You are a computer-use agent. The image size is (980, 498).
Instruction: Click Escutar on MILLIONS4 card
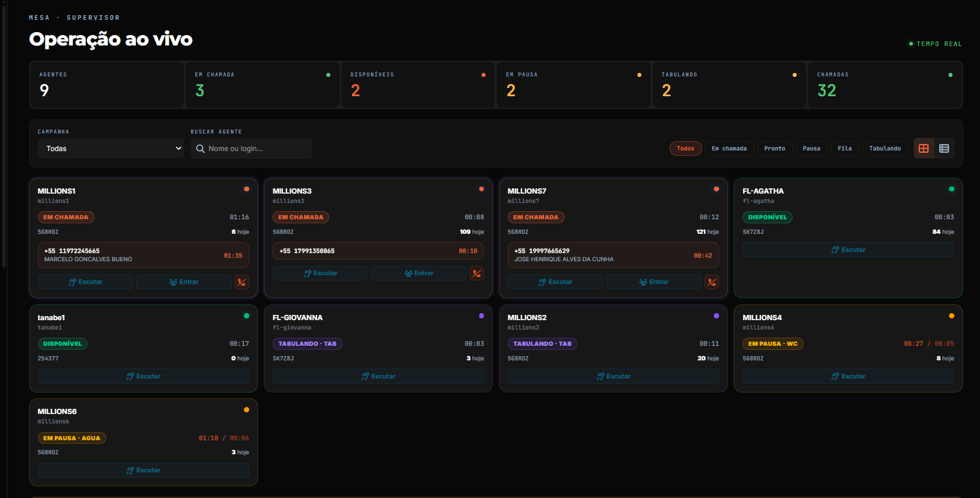click(x=848, y=376)
